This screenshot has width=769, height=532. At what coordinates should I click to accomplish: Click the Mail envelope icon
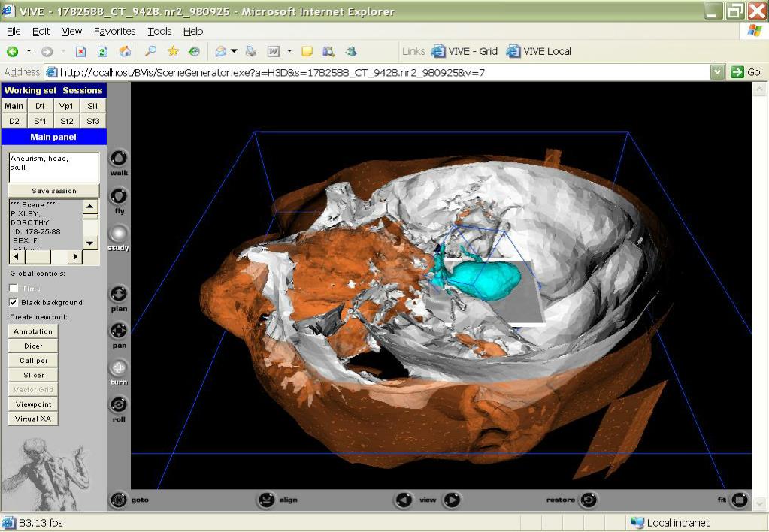pos(221,51)
